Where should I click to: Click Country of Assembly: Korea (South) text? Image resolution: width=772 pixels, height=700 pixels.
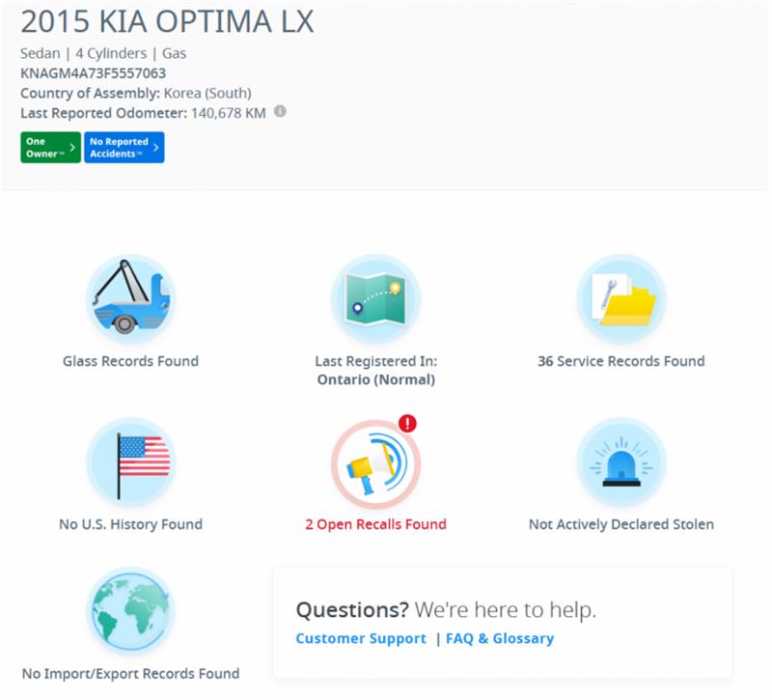pyautogui.click(x=136, y=93)
